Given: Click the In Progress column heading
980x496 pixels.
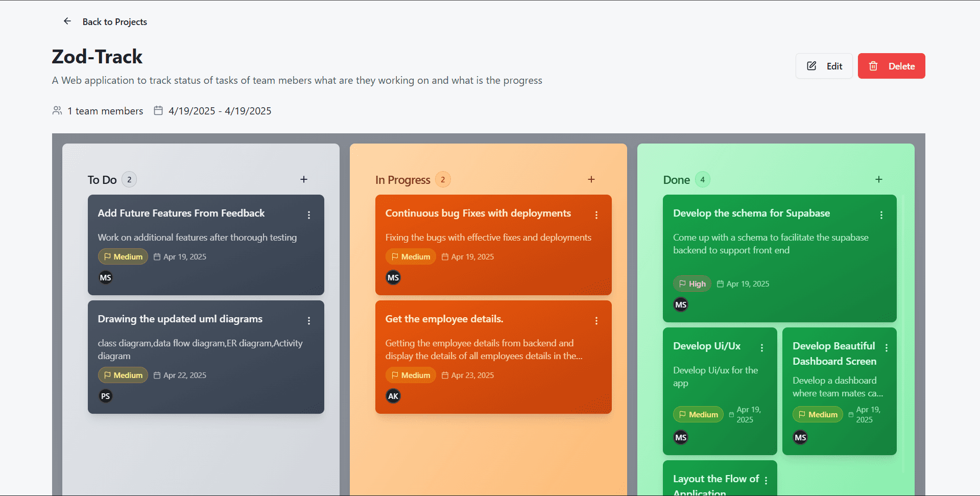Looking at the screenshot, I should click(x=402, y=180).
